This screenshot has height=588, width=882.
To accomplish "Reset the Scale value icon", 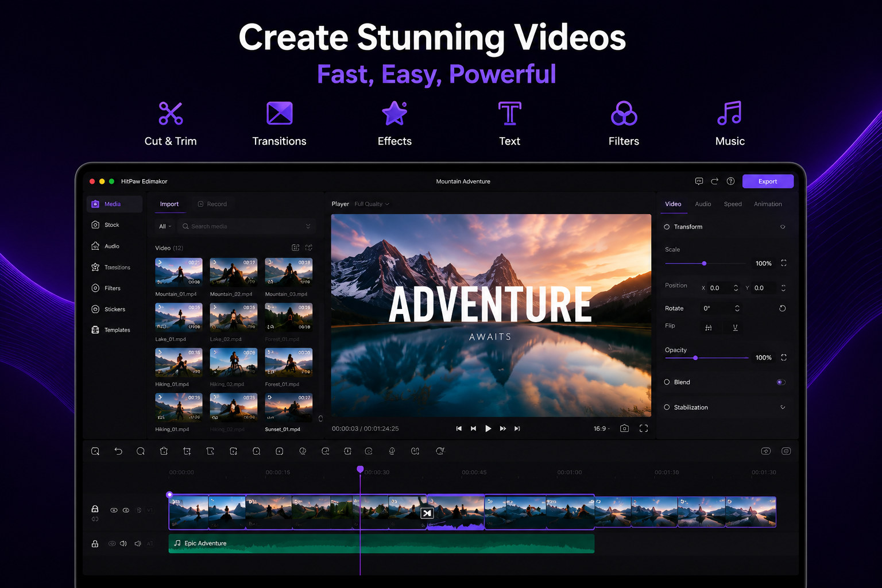I will [x=784, y=263].
